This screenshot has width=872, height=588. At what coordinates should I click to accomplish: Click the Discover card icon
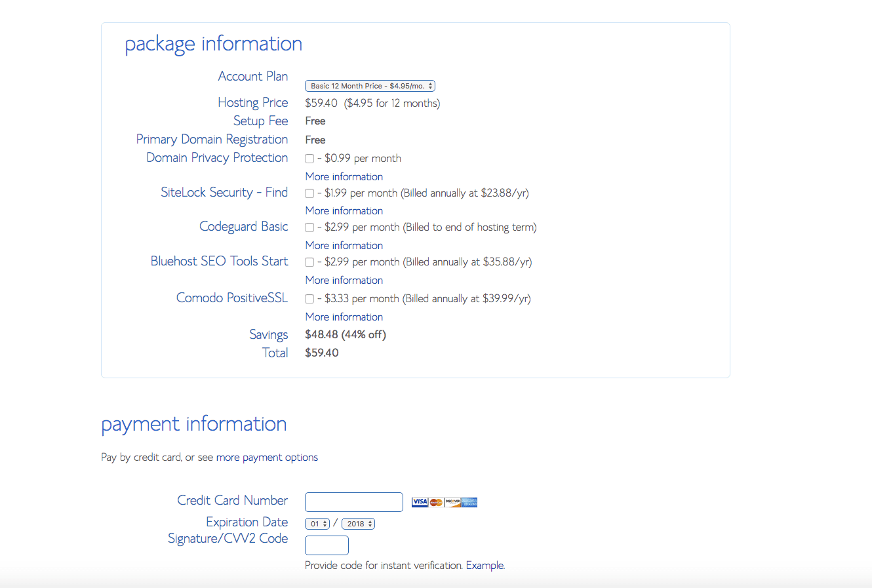[x=452, y=502]
